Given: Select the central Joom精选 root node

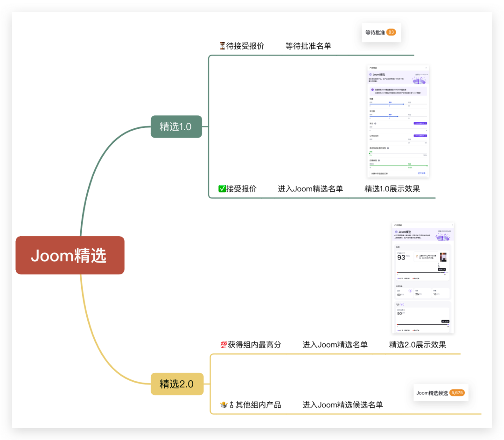Looking at the screenshot, I should coord(70,255).
